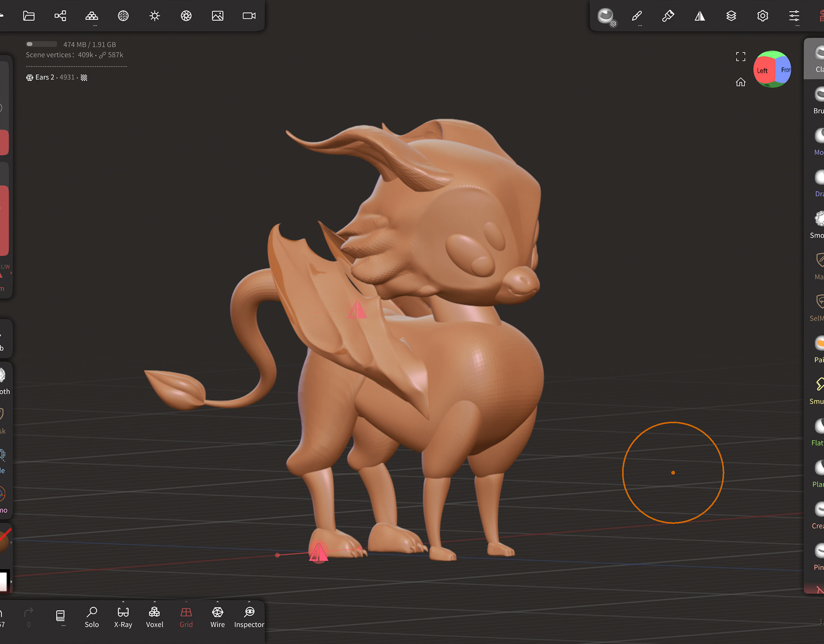Snap view to Left on view cube
Image resolution: width=824 pixels, height=644 pixels.
(763, 71)
